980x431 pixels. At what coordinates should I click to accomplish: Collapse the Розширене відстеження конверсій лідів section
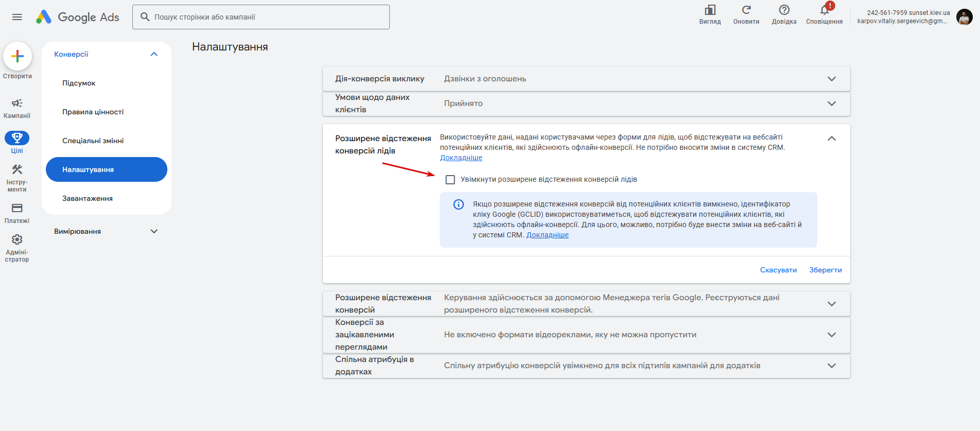[x=831, y=139]
